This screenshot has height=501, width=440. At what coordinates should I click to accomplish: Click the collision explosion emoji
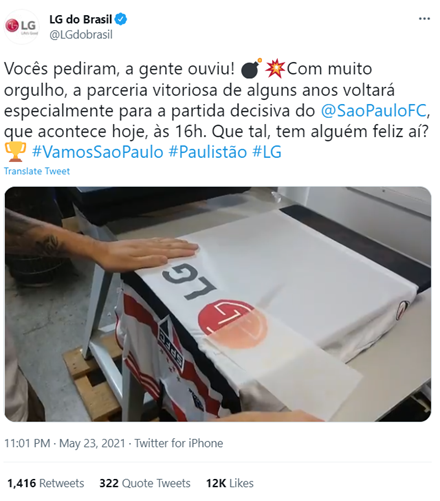(275, 69)
